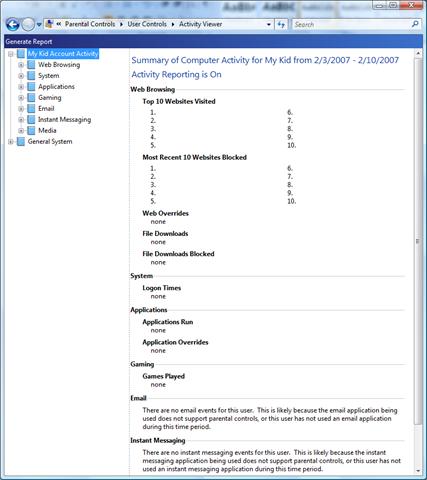Select Applications in the activity tree
This screenshot has width=427, height=480.
(56, 87)
